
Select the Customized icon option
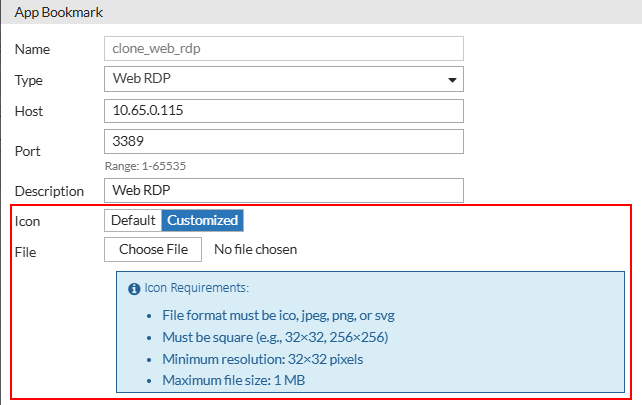point(203,221)
